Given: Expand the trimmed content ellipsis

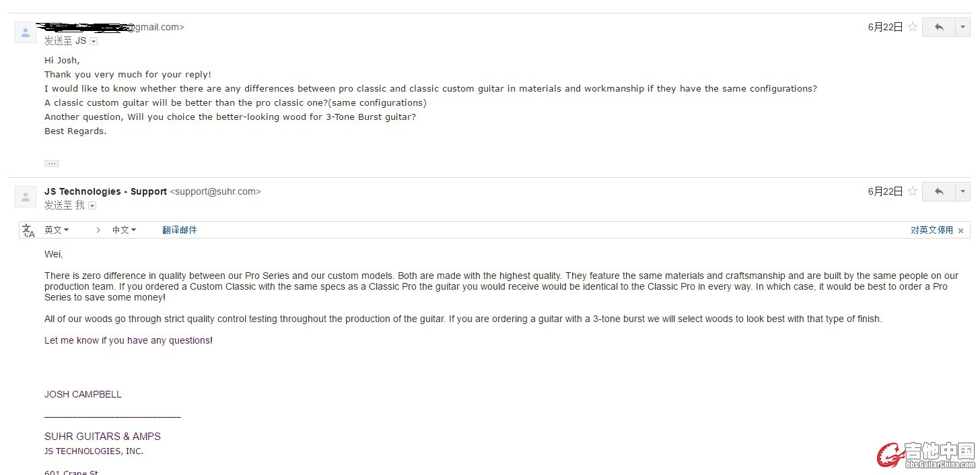Looking at the screenshot, I should tap(52, 164).
